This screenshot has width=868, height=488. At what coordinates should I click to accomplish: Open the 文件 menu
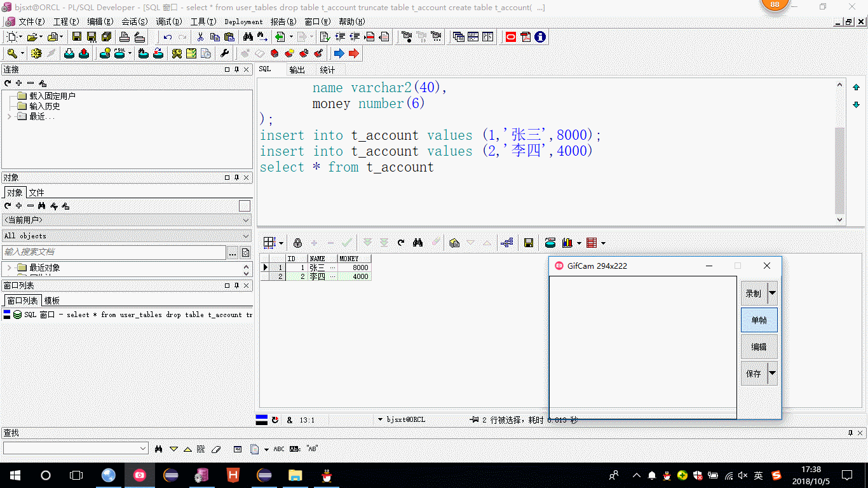tap(32, 22)
